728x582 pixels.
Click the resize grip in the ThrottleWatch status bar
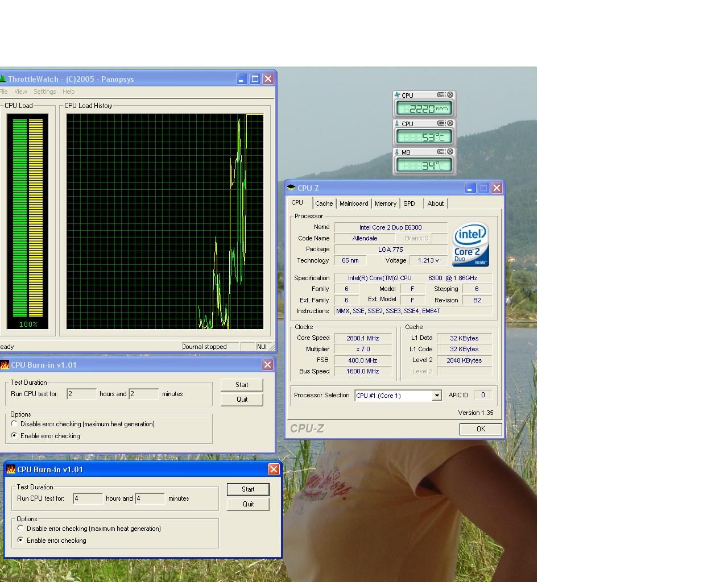(272, 347)
